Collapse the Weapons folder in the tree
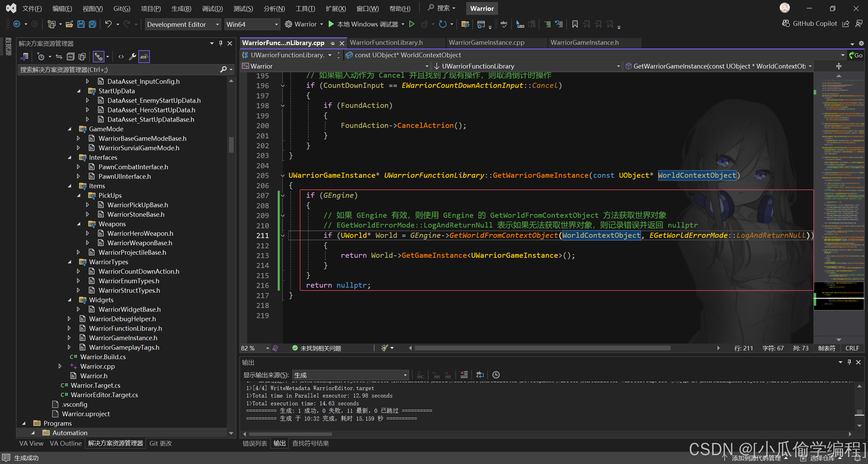 click(x=79, y=224)
